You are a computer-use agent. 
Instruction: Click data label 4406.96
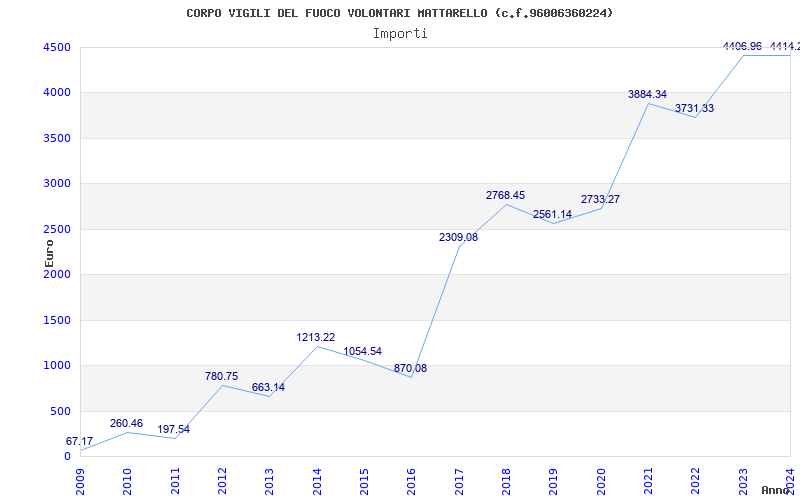click(x=742, y=46)
